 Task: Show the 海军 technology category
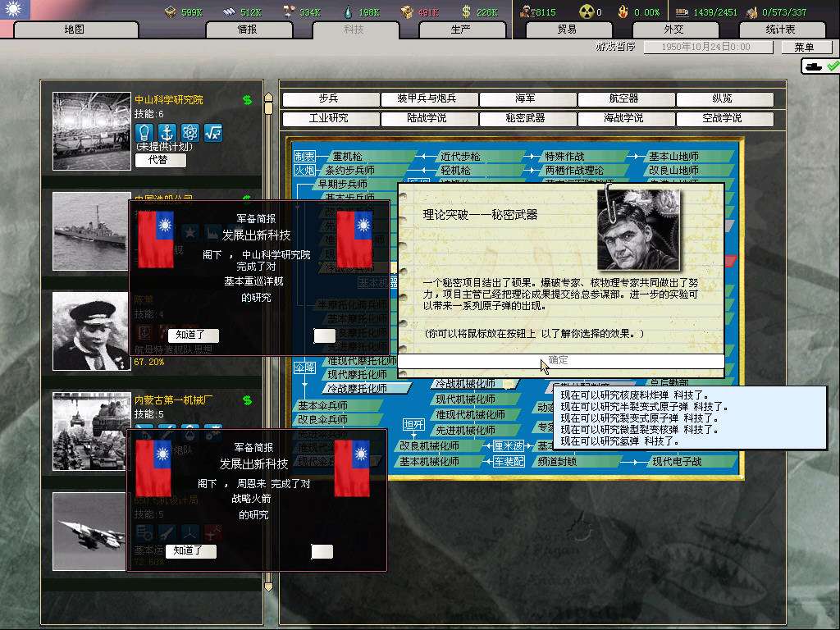[527, 99]
